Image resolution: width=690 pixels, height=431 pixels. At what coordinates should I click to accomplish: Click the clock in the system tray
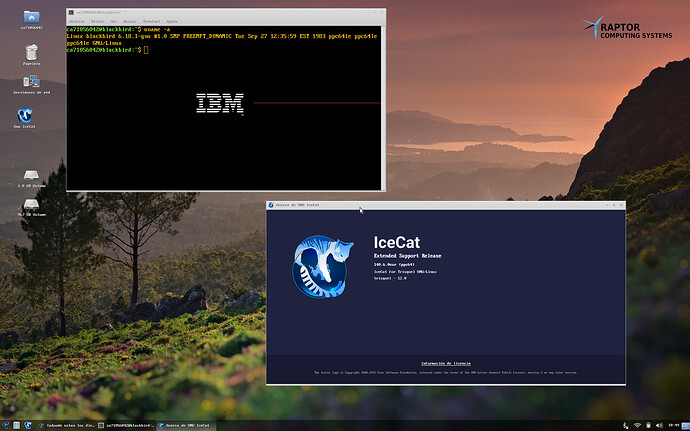pos(673,425)
